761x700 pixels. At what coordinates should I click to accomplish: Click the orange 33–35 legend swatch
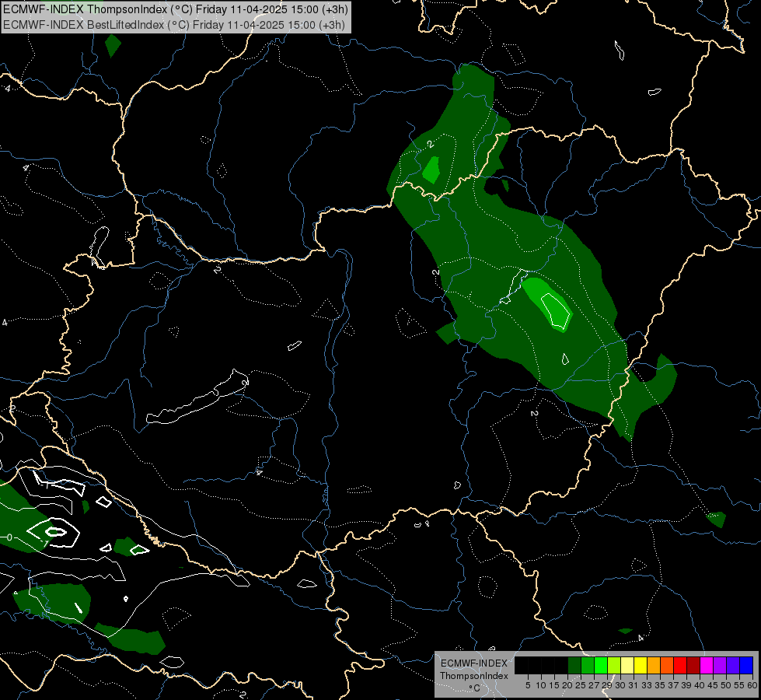[654, 665]
